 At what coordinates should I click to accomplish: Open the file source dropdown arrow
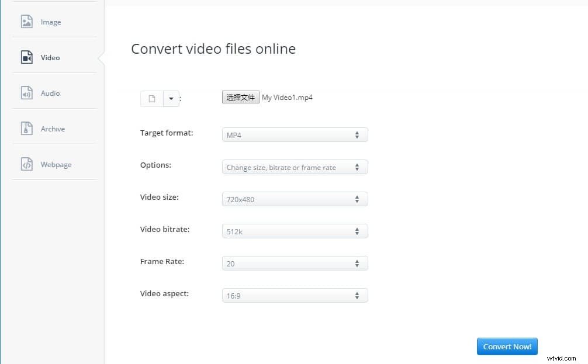170,98
